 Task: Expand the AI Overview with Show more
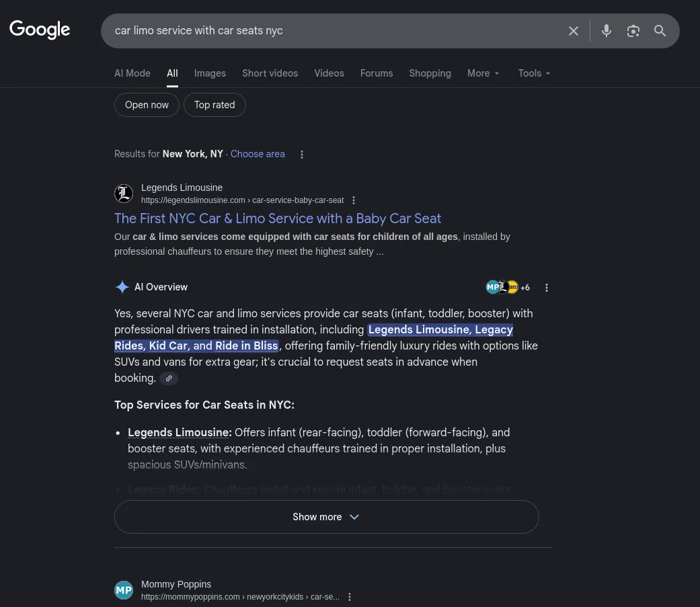(326, 516)
